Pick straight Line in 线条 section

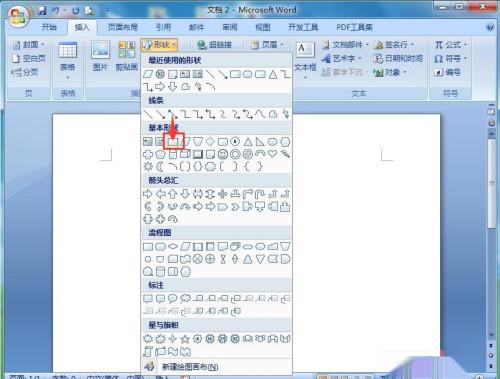click(148, 114)
